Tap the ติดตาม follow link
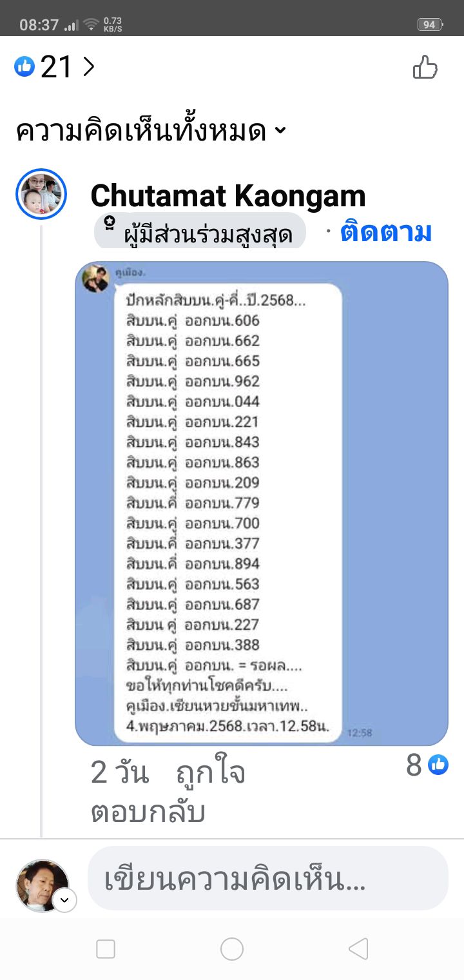The height and width of the screenshot is (980, 464). (x=386, y=232)
